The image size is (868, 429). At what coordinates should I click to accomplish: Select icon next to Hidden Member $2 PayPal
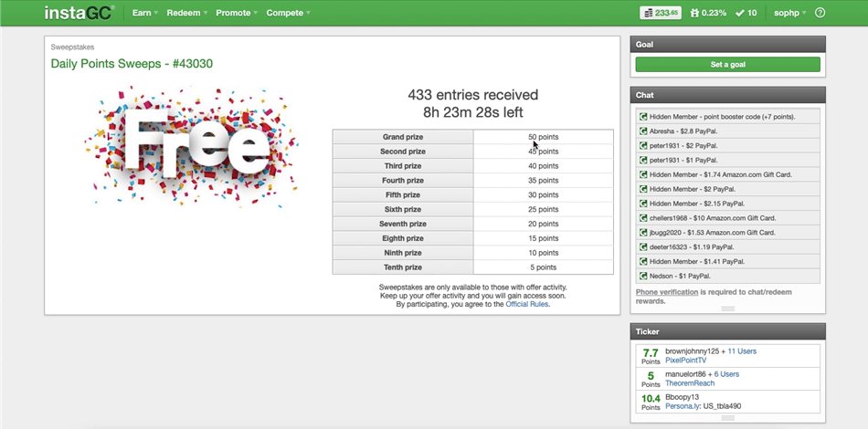click(x=643, y=189)
